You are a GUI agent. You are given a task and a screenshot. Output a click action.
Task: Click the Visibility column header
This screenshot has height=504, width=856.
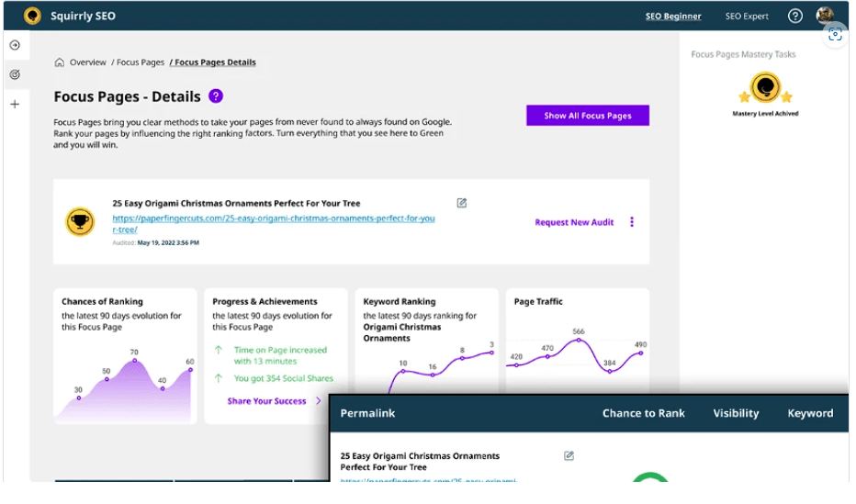pos(736,413)
